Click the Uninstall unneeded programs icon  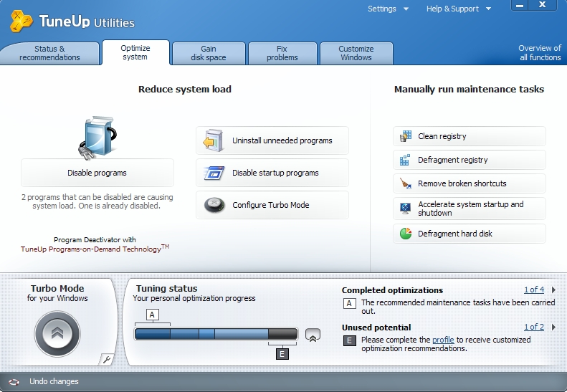(x=214, y=140)
